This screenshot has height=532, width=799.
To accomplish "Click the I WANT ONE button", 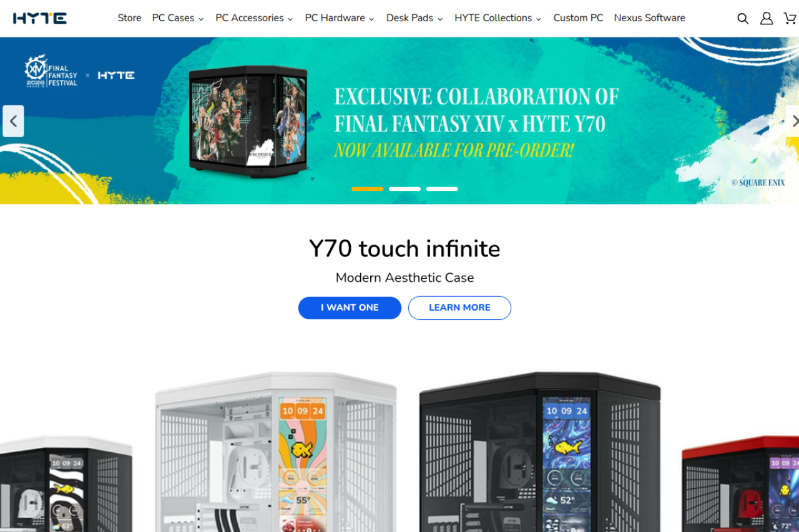I will tap(350, 307).
